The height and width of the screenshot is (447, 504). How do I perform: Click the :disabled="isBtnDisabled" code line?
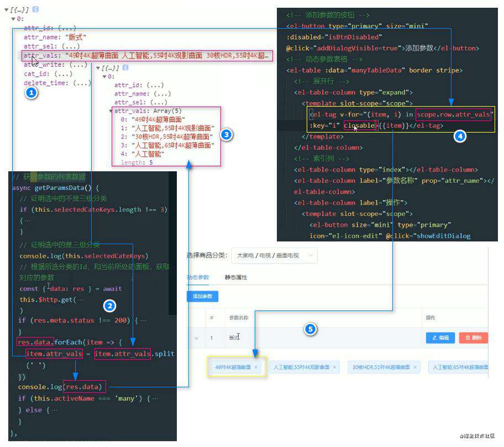point(334,37)
